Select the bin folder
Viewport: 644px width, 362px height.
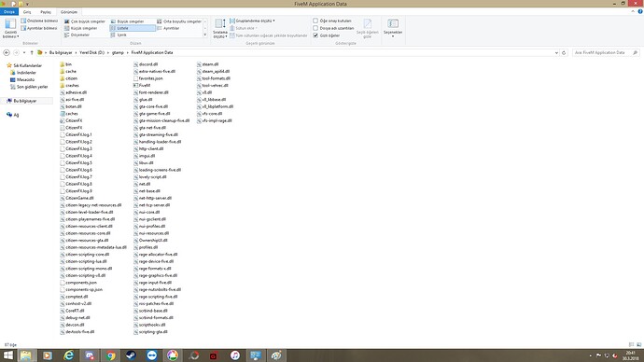(65, 64)
